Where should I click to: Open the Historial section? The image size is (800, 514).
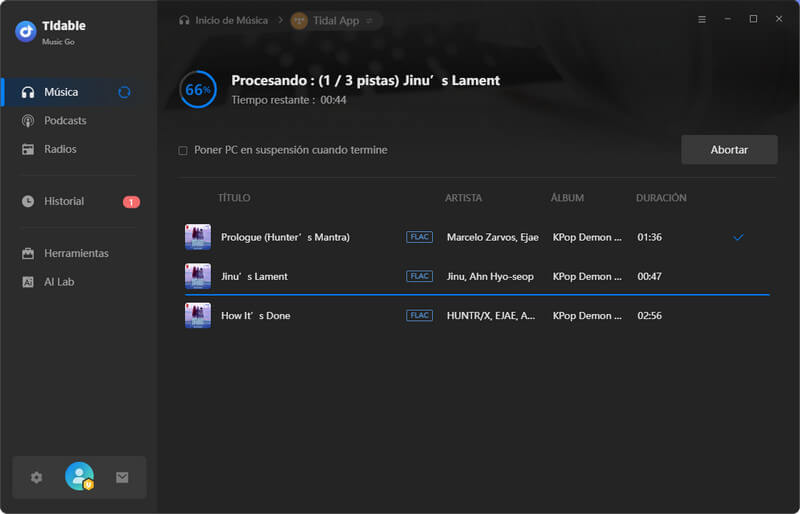(78, 201)
